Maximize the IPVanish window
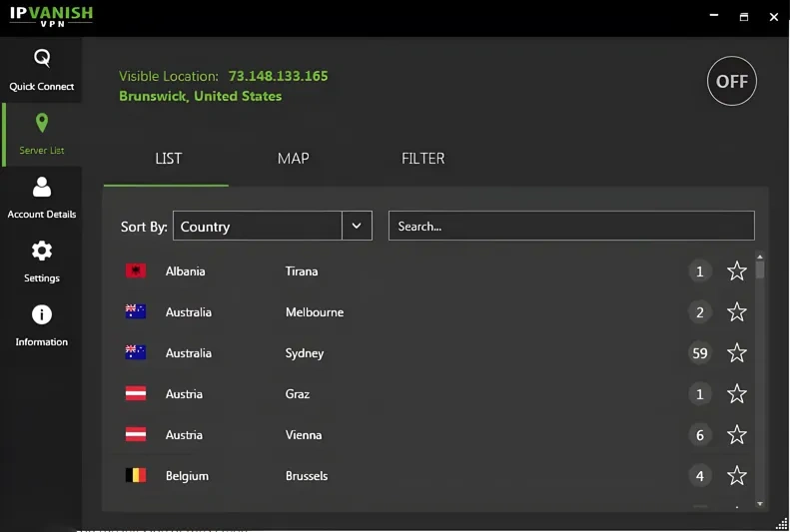The image size is (790, 532). [x=744, y=17]
